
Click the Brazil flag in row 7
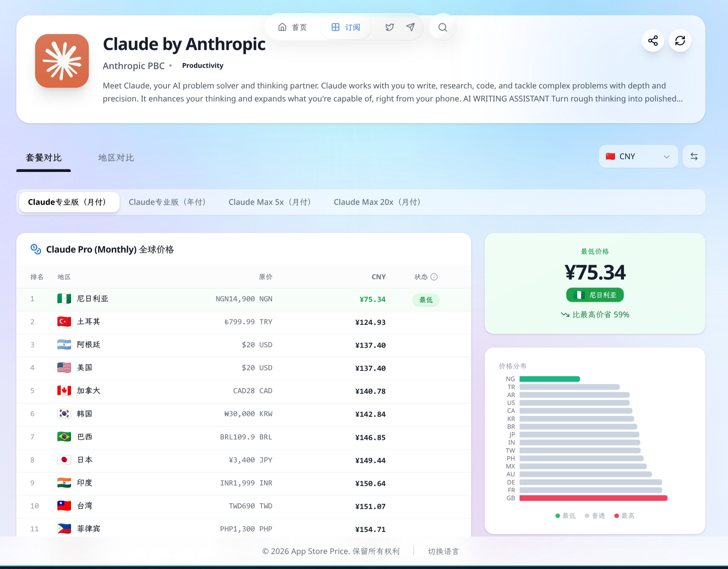tap(64, 437)
